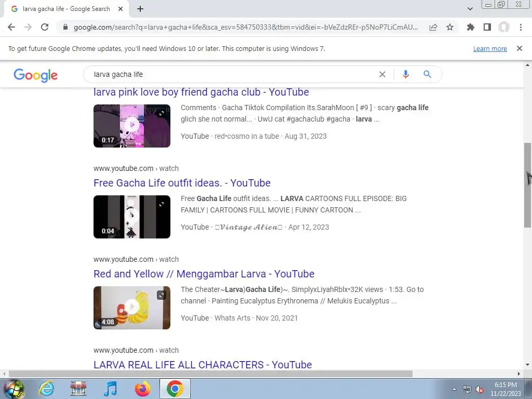The height and width of the screenshot is (399, 532).
Task: Open the music player taskbar icon
Action: point(110,389)
